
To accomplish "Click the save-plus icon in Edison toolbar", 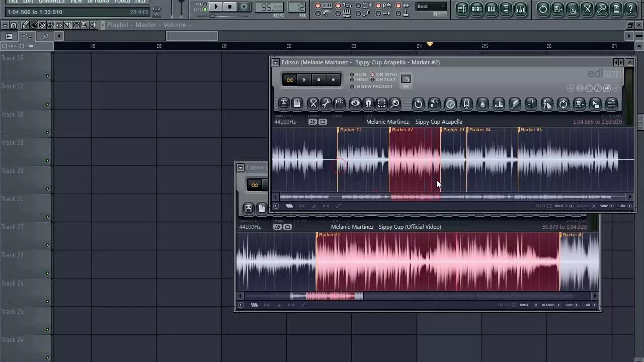I will tap(579, 104).
